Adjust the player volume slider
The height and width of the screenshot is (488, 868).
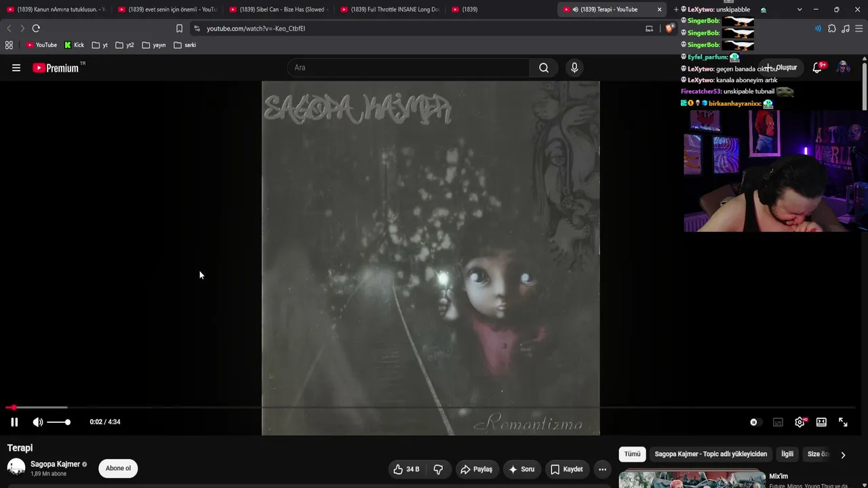pos(58,422)
